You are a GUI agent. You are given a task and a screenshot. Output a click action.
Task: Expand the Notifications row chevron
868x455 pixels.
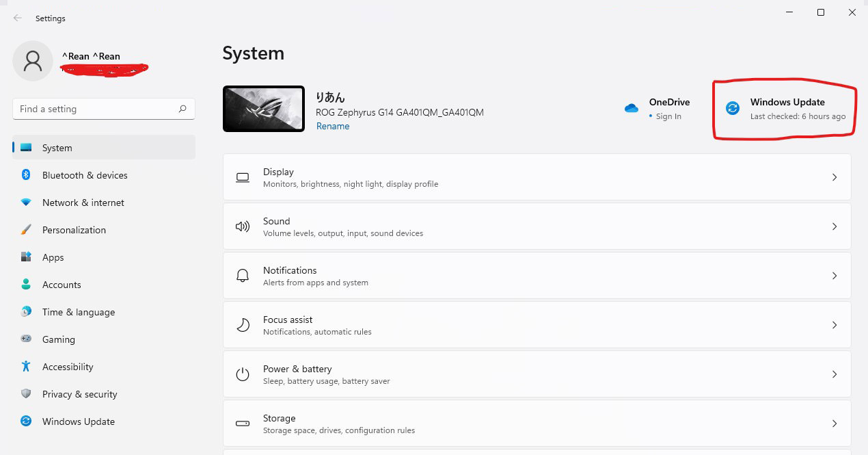pyautogui.click(x=835, y=276)
